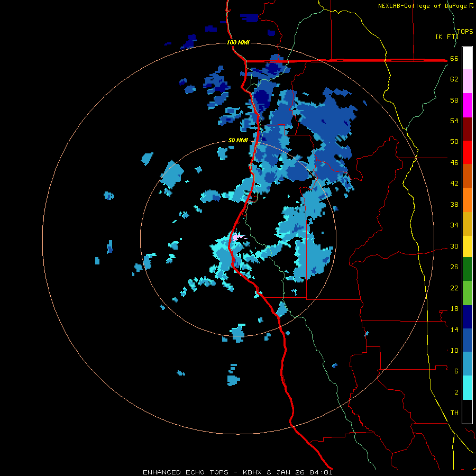476x476 pixels.
Task: Click the "NEXLAB-College of DuPage" credit text
Action: point(423,6)
